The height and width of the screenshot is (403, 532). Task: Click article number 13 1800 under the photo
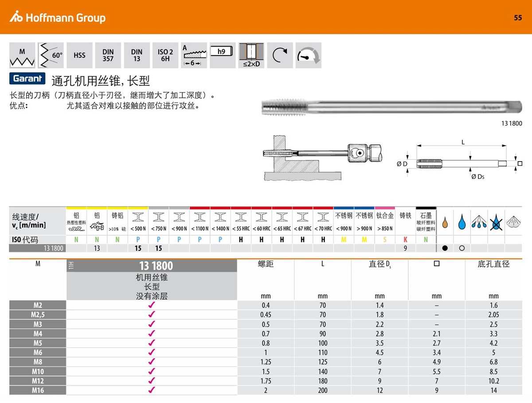coord(512,124)
